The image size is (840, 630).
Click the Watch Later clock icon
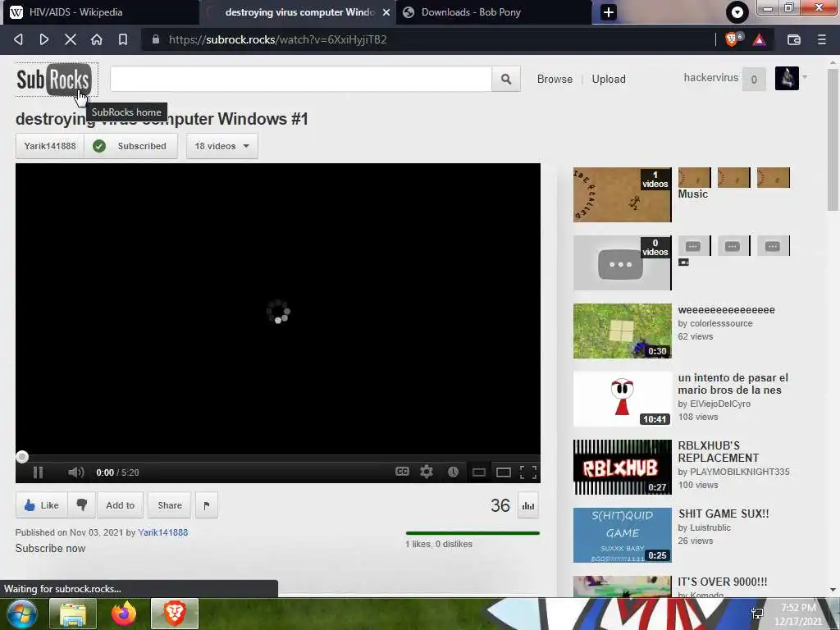point(453,472)
